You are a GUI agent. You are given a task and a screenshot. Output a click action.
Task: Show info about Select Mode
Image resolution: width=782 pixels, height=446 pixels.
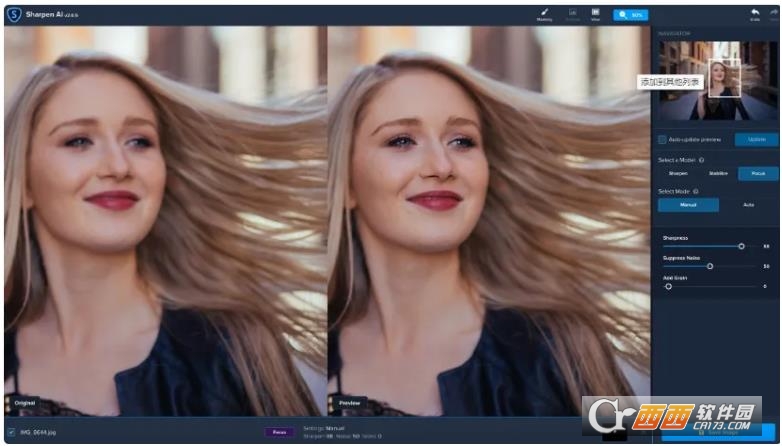(695, 192)
